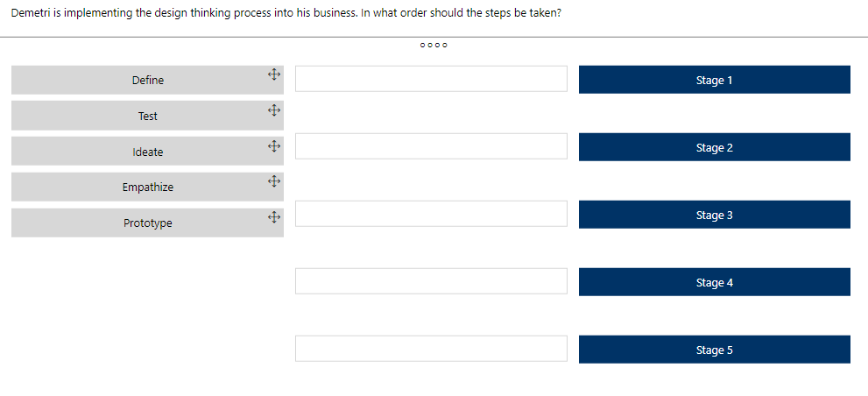Click the empty answer box for Stage 1

(x=431, y=79)
